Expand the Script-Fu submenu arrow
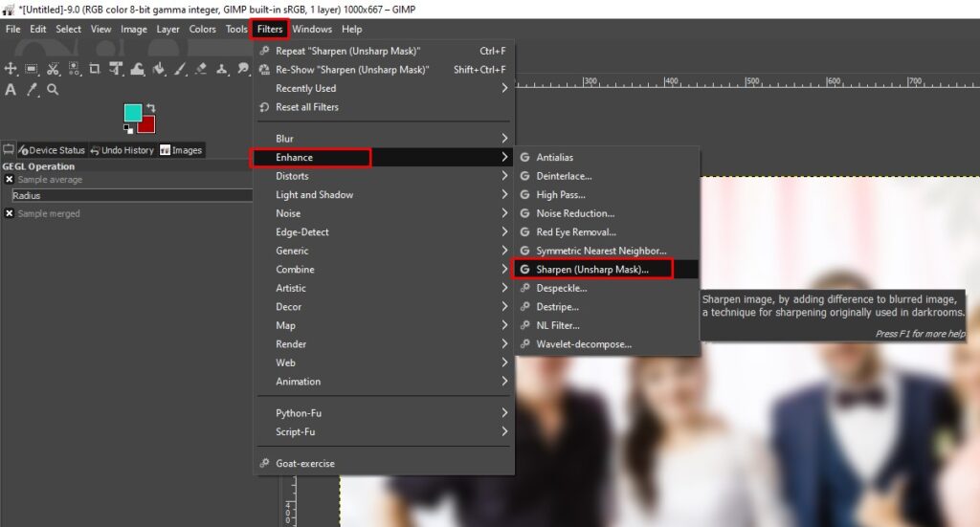 tap(504, 431)
